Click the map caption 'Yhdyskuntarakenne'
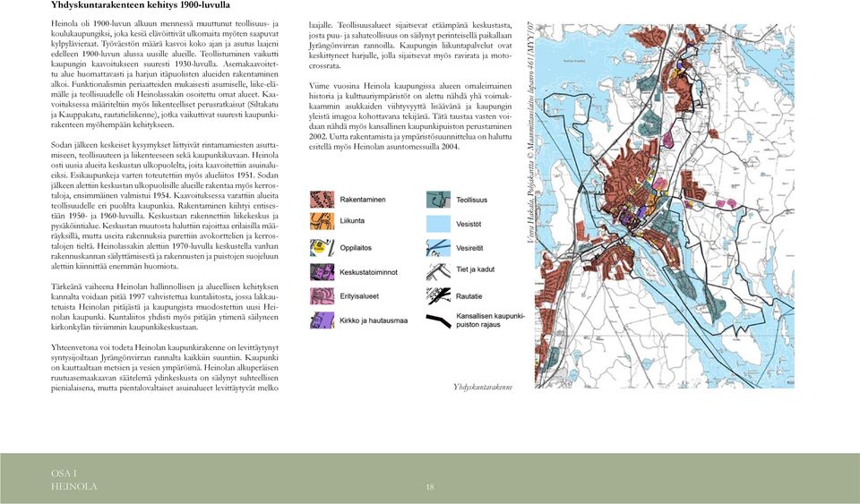The height and width of the screenshot is (504, 860). coord(483,387)
